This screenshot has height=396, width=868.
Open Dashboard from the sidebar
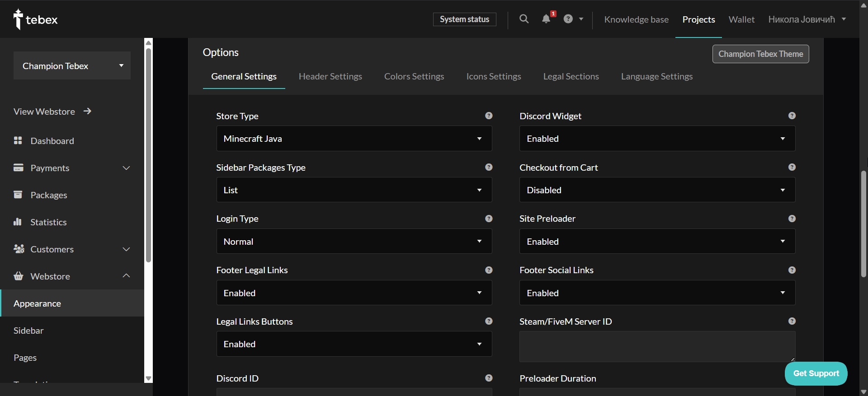(x=52, y=141)
